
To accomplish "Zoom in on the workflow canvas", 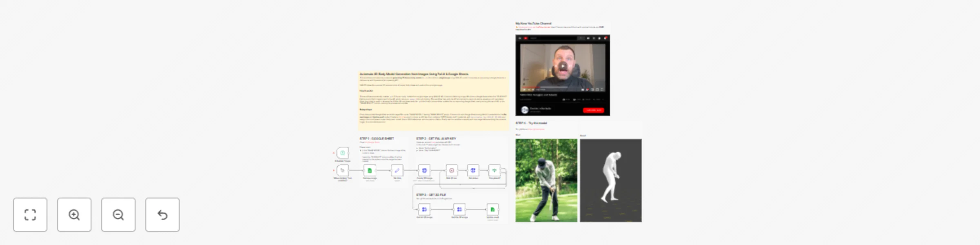I will (x=74, y=215).
